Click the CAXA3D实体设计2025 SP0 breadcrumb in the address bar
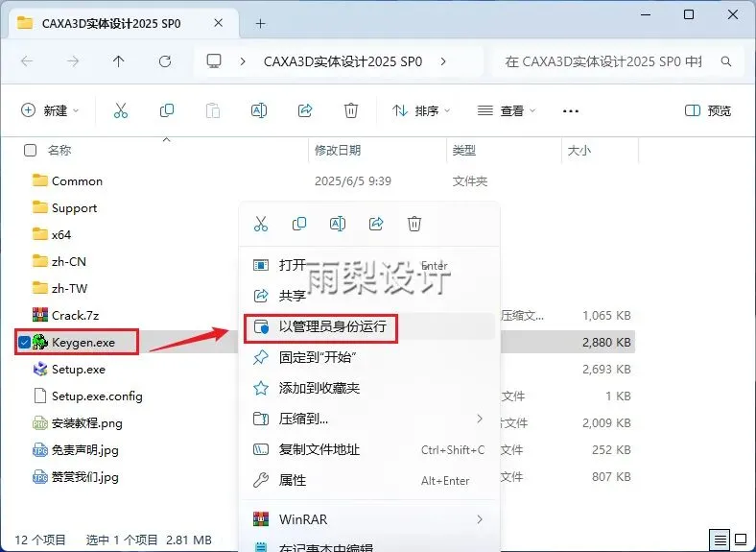Viewport: 756px width, 552px height. point(343,61)
